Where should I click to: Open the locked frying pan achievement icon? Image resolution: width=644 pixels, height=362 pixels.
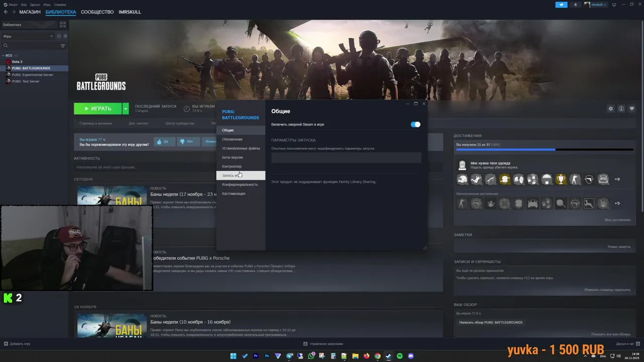pyautogui.click(x=561, y=203)
